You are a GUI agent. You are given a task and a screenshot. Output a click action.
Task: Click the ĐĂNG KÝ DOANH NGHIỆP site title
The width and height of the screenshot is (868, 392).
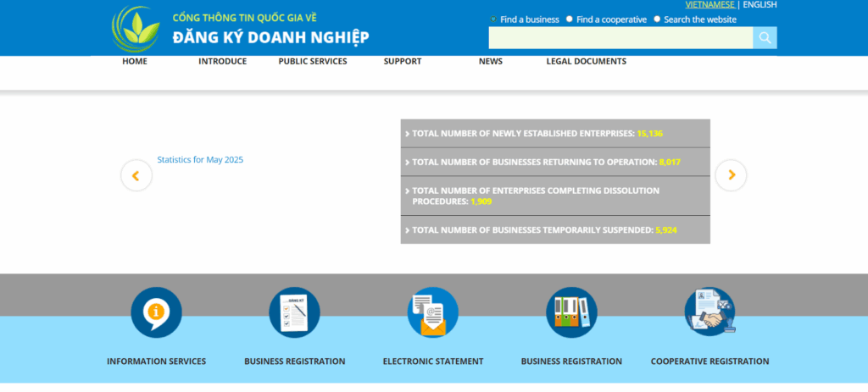click(x=270, y=37)
